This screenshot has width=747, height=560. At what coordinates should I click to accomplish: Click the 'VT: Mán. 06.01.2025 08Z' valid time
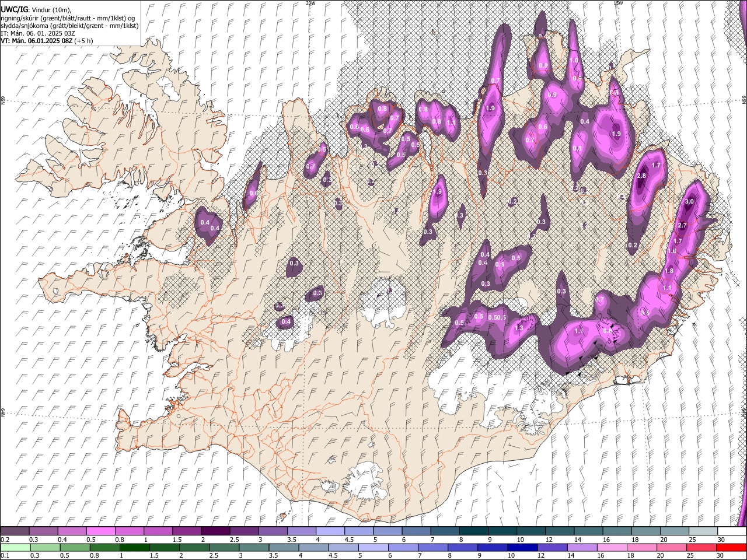click(x=36, y=41)
